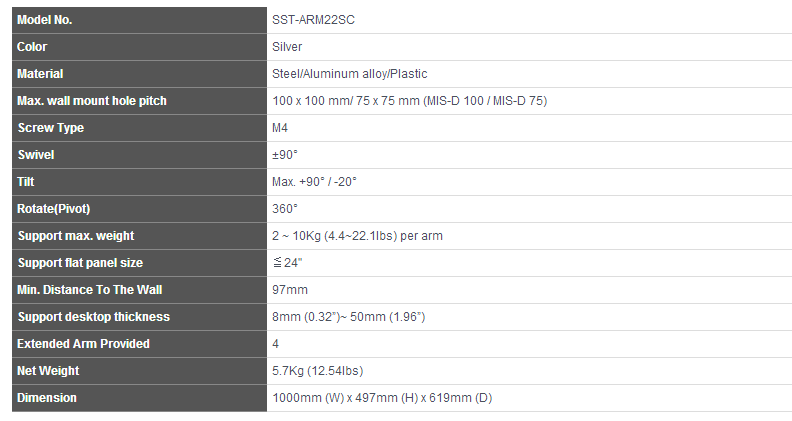Click the Dimension row value text
This screenshot has width=792, height=421.
click(382, 398)
